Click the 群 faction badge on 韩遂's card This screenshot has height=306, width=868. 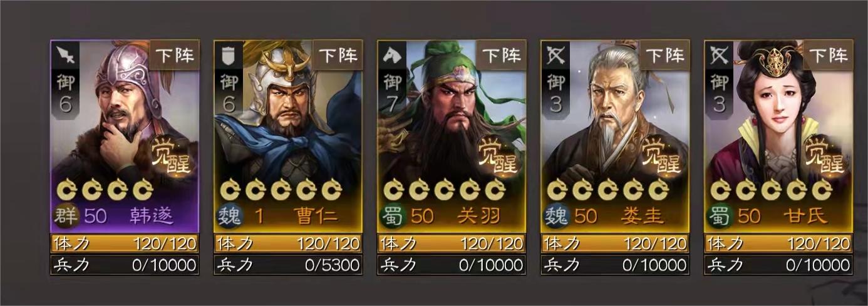(66, 216)
